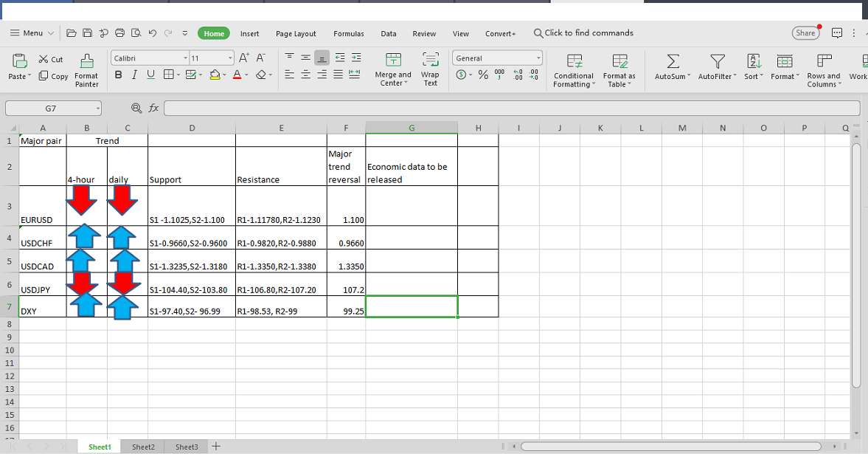Click the Merge and Center icon
868x454 pixels.
click(394, 61)
